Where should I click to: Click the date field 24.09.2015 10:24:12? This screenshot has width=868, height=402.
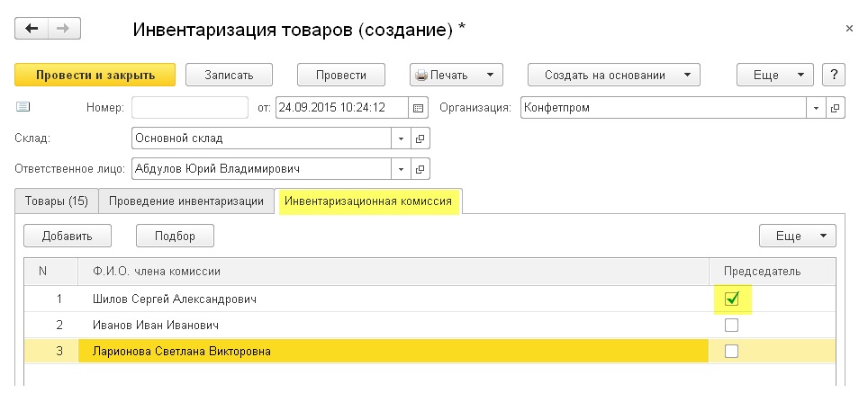coord(342,108)
